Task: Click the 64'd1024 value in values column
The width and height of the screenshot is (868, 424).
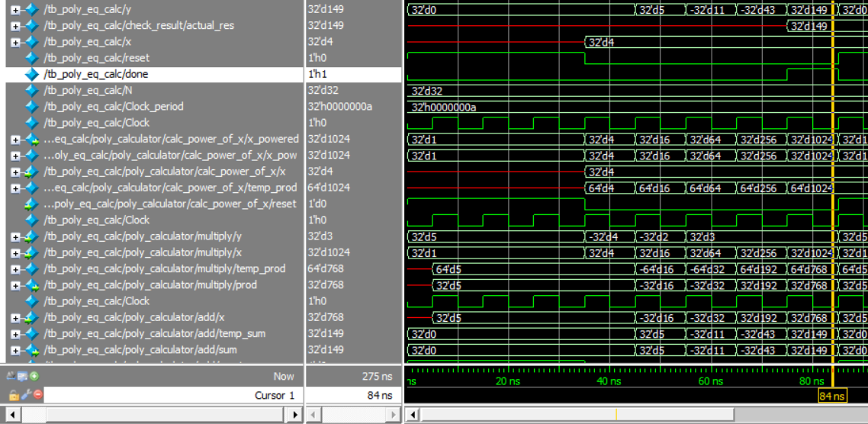Action: click(x=329, y=188)
